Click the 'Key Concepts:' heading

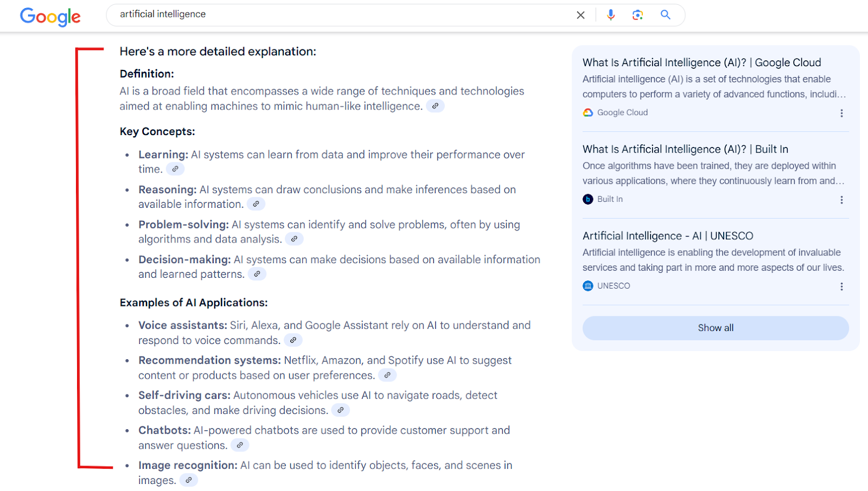point(157,132)
